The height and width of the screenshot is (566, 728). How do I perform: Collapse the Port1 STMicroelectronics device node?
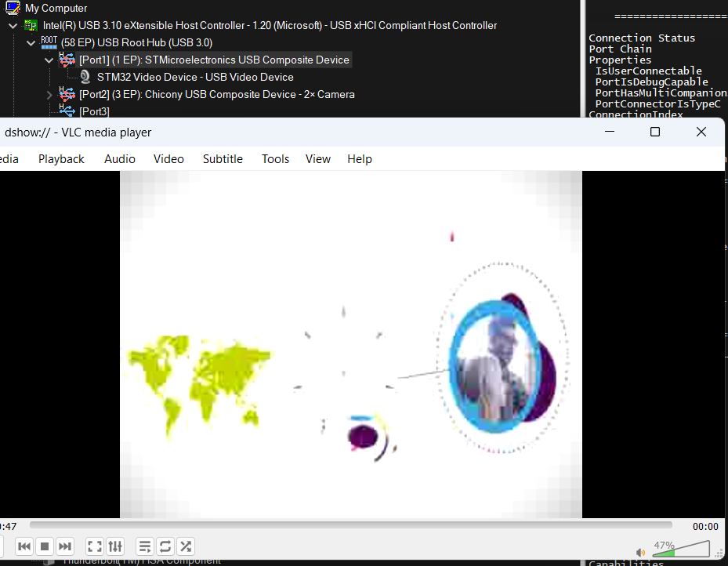coord(49,60)
